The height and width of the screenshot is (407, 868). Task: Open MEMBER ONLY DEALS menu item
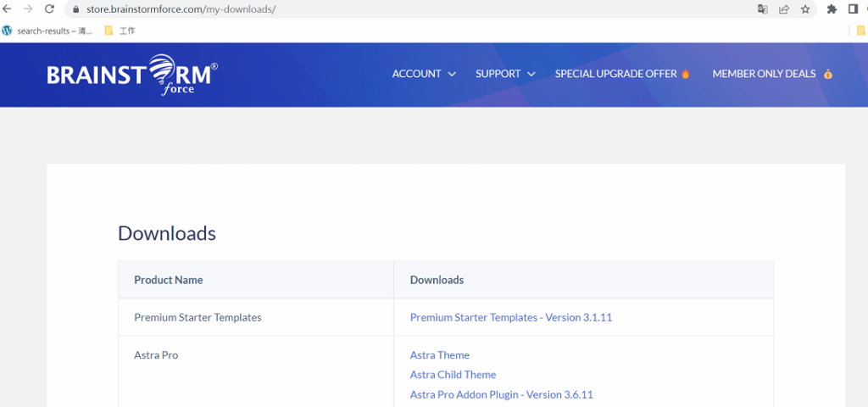(x=771, y=74)
